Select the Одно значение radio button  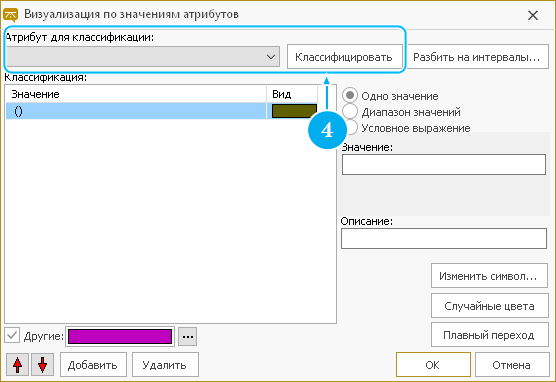click(350, 96)
